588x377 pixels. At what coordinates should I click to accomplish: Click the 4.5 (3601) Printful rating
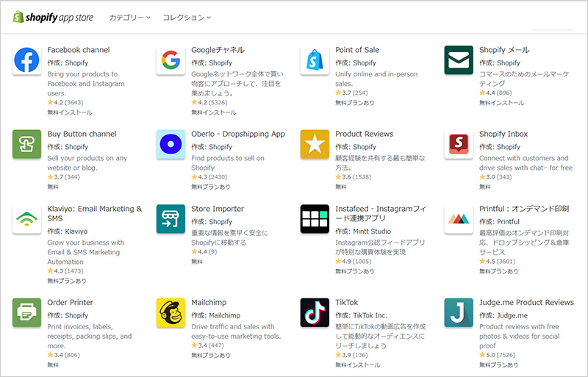[498, 262]
